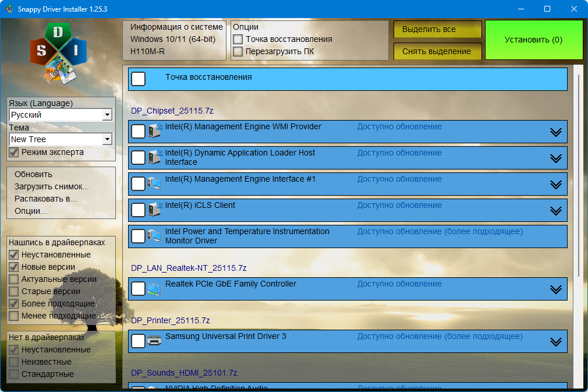Viewport: 588px width, 392px height.
Task: Check the Актуальные версии filter
Action: click(14, 280)
